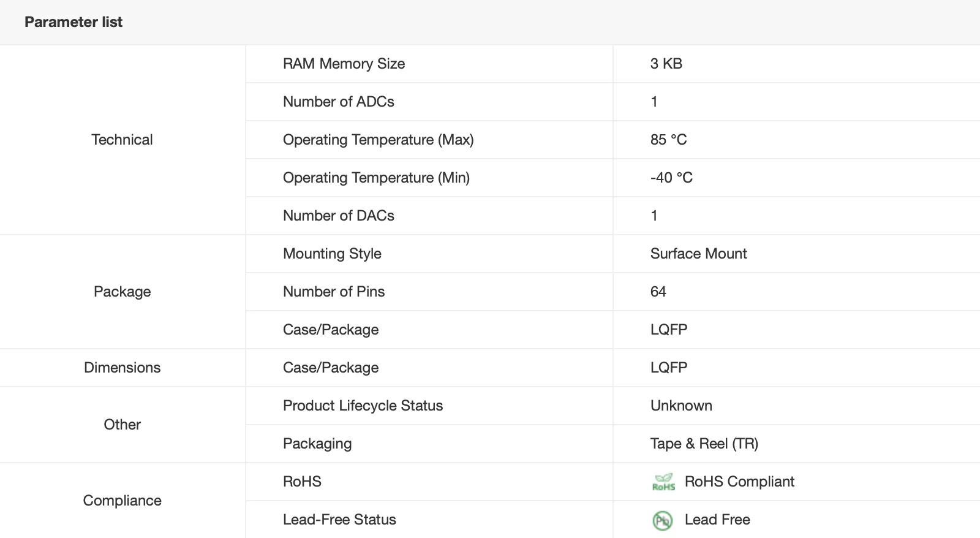The image size is (980, 538).
Task: Click LQFP value in Dimensions section
Action: pyautogui.click(x=668, y=368)
